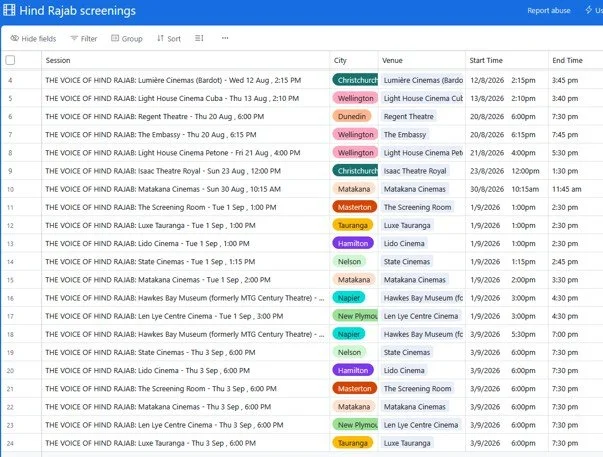This screenshot has width=603, height=457.
Task: Open Lido Cinema venue link in row 13
Action: (x=404, y=244)
